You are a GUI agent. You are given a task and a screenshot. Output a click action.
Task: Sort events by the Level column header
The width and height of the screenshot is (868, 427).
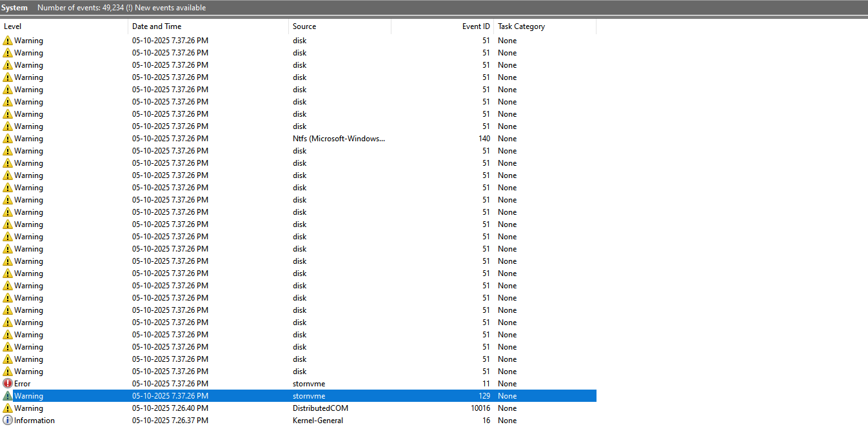coord(13,26)
